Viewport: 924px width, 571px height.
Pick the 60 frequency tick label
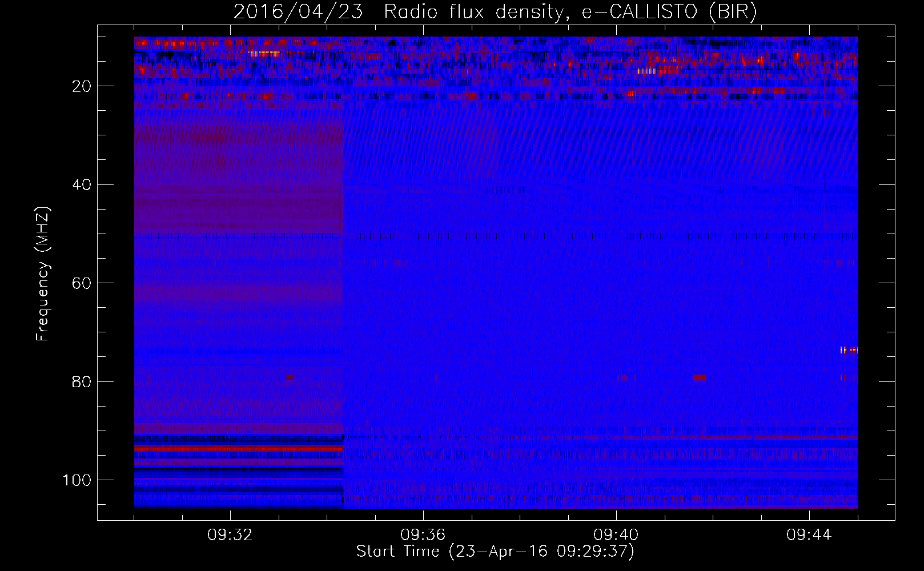82,283
